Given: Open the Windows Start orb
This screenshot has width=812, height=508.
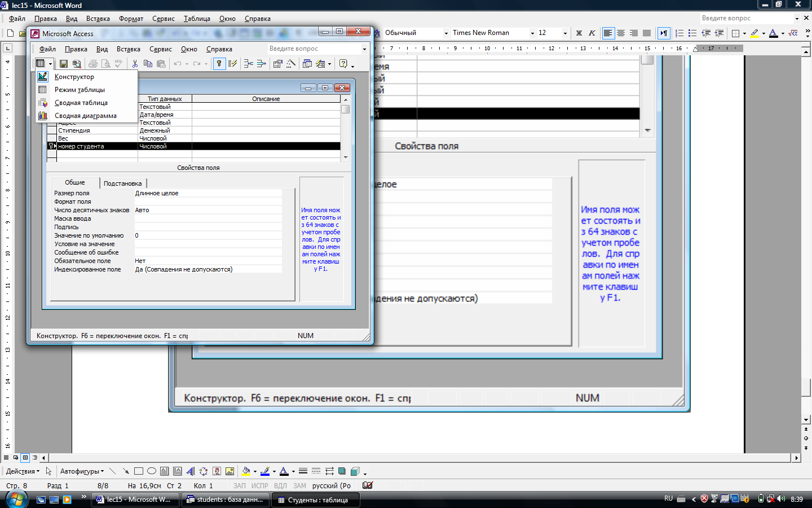Looking at the screenshot, I should click(16, 499).
